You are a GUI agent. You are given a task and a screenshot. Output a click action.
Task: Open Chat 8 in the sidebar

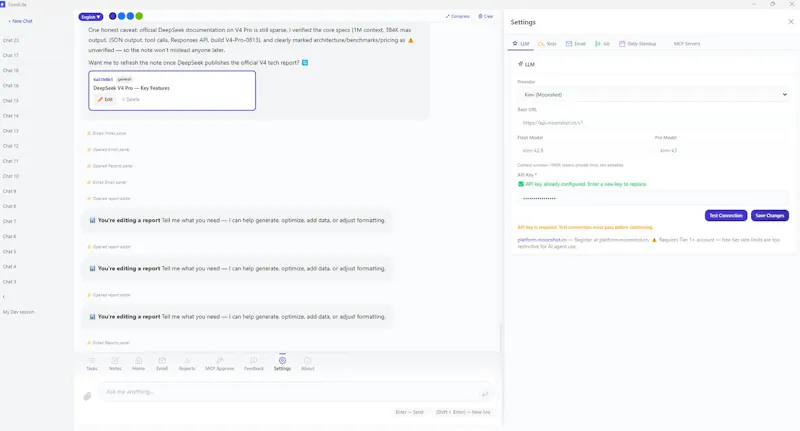tap(10, 206)
